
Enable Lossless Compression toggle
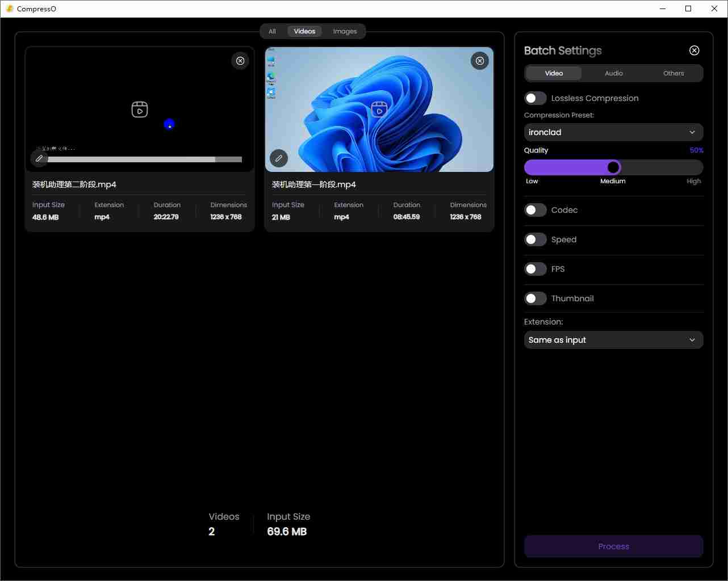tap(535, 98)
